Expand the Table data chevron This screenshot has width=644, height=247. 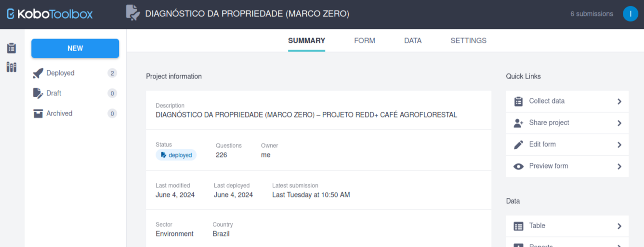click(619, 226)
